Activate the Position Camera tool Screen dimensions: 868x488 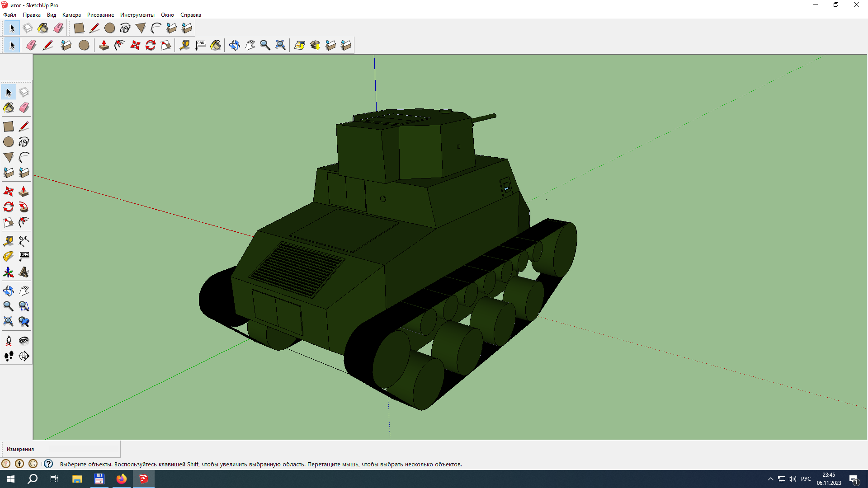pos(8,341)
